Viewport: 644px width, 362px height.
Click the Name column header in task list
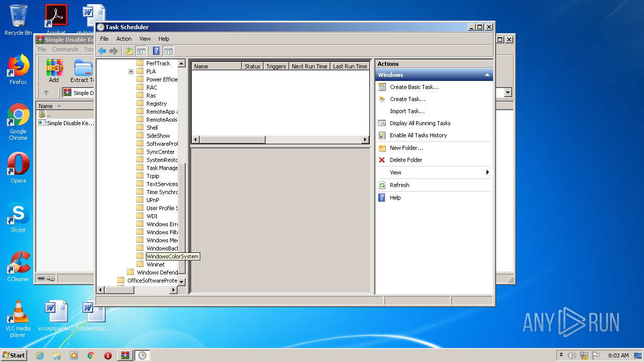pos(216,66)
